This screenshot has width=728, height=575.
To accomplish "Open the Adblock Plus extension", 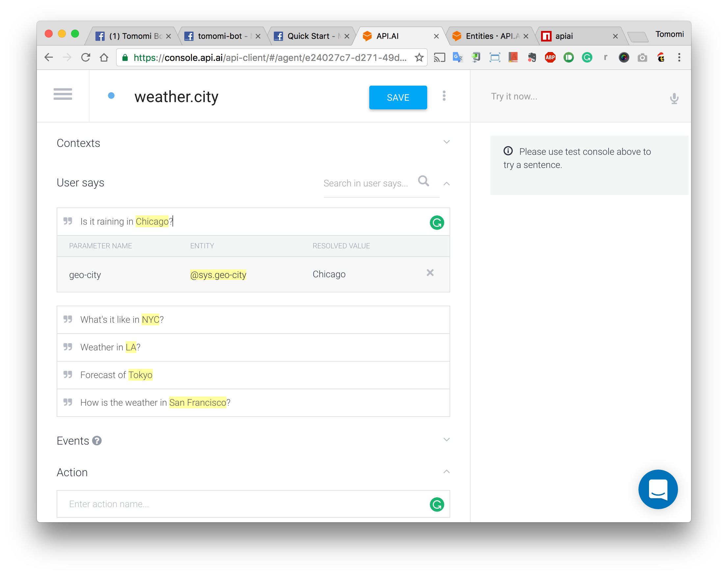I will coord(550,57).
